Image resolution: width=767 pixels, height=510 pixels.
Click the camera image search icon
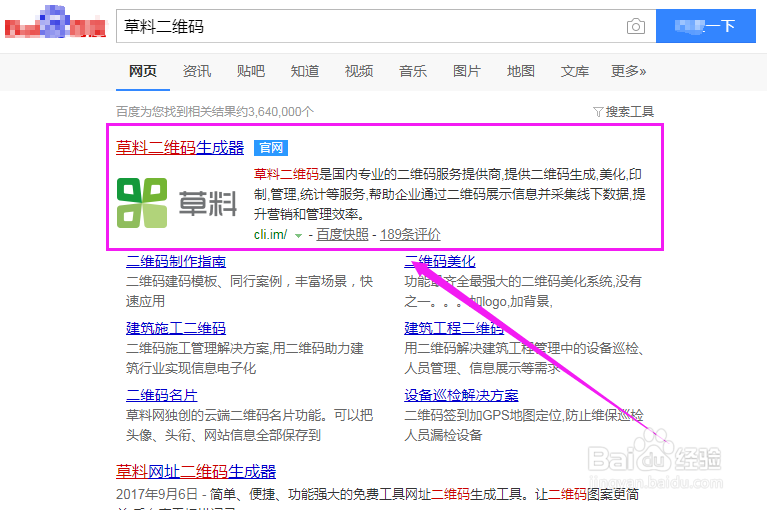pos(635,26)
